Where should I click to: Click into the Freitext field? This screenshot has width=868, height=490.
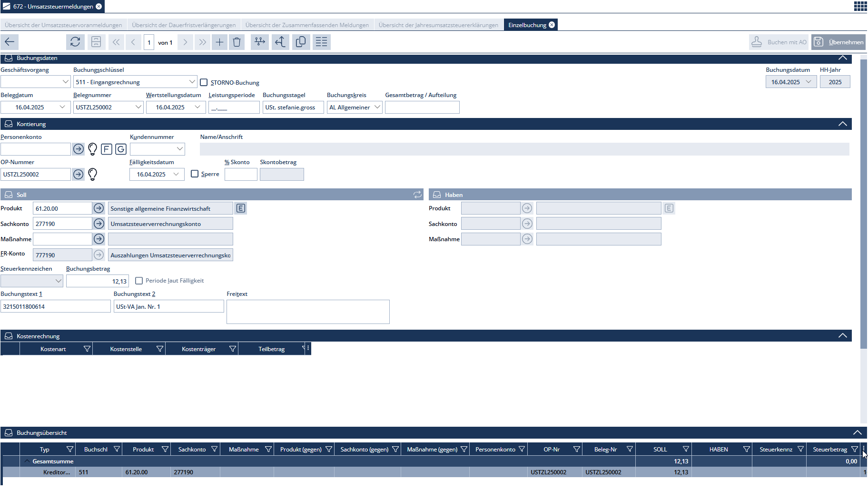308,312
